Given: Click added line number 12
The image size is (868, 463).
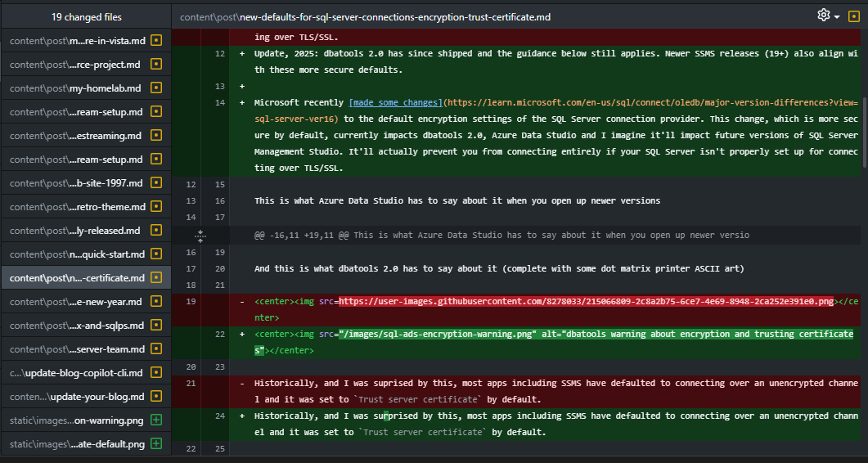Looking at the screenshot, I should point(220,54).
